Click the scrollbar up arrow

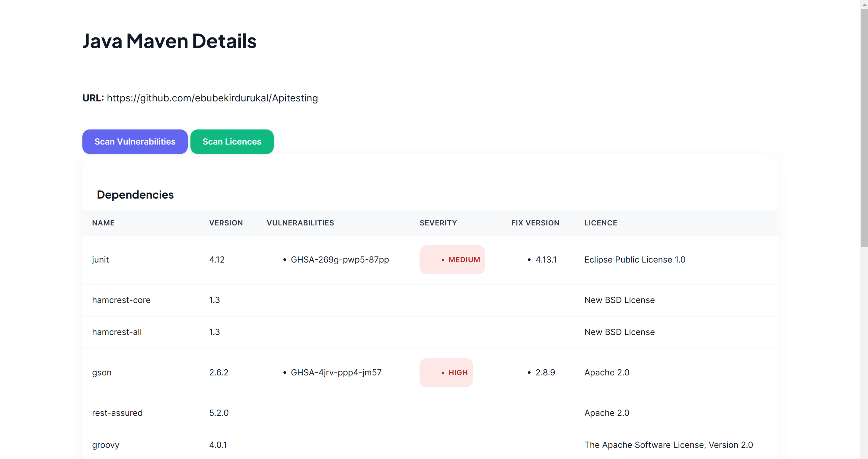(864, 5)
